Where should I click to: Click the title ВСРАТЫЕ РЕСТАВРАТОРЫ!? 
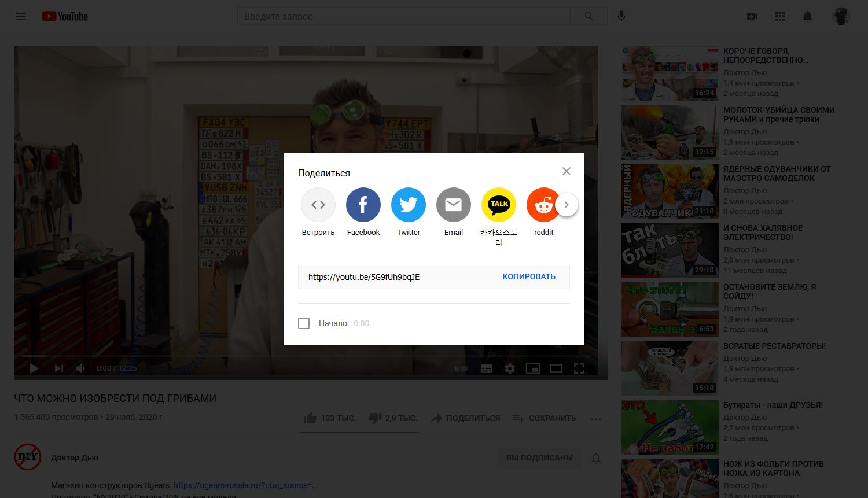[774, 346]
